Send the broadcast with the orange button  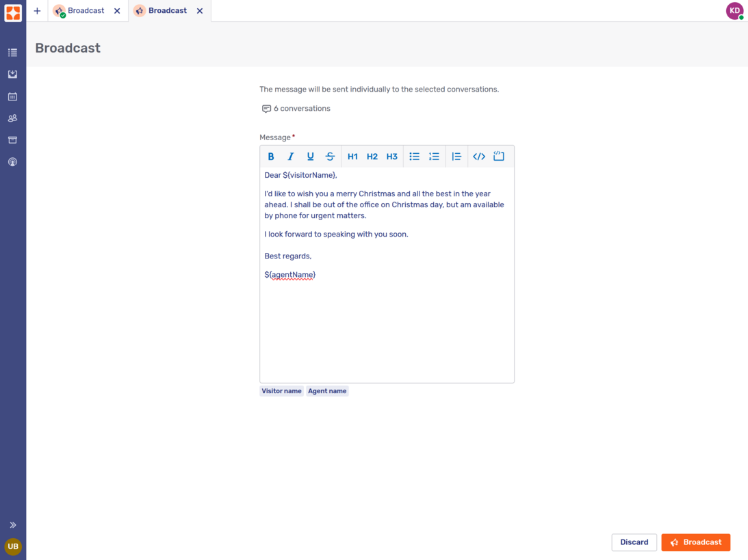tap(695, 542)
